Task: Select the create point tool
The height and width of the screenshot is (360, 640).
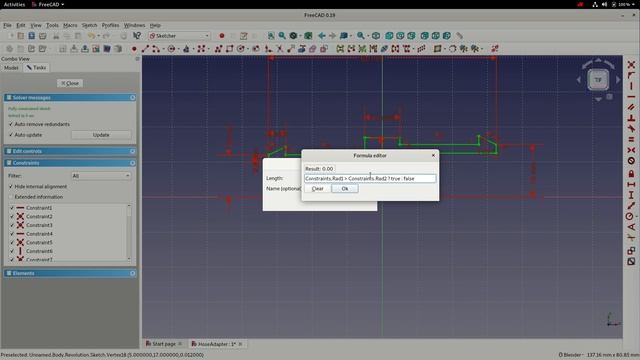Action: tap(134, 49)
